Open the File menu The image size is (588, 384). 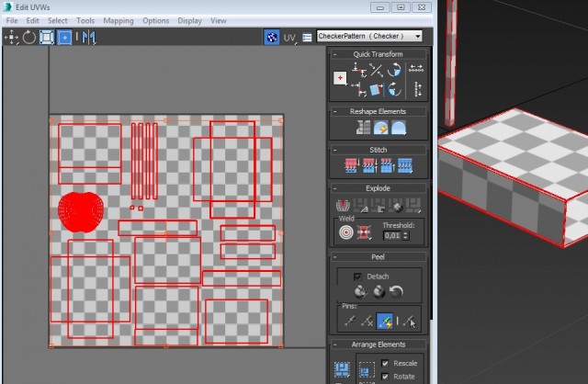pyautogui.click(x=12, y=20)
